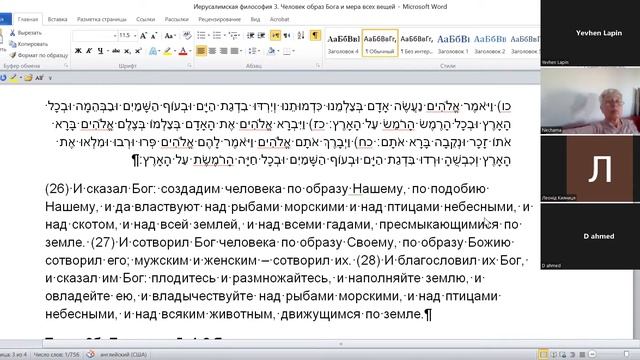Center align the paragraph
Image resolution: width=640 pixels, height=360 pixels.
click(x=212, y=51)
